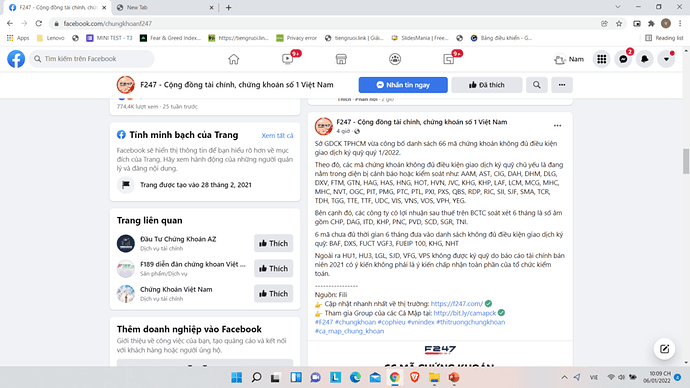This screenshot has height=388, width=690.
Task: Open the https://f247.com/ link
Action: [456, 304]
